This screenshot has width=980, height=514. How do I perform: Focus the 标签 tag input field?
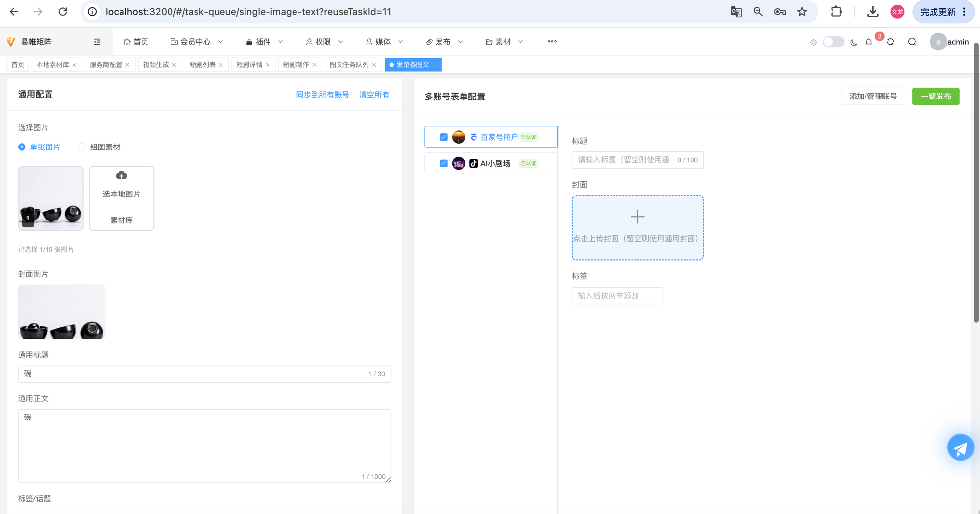tap(617, 295)
